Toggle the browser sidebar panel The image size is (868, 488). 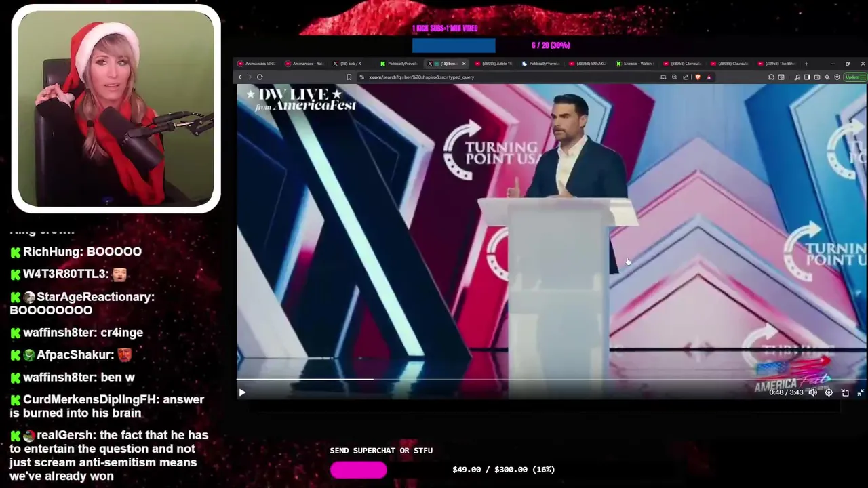point(807,77)
